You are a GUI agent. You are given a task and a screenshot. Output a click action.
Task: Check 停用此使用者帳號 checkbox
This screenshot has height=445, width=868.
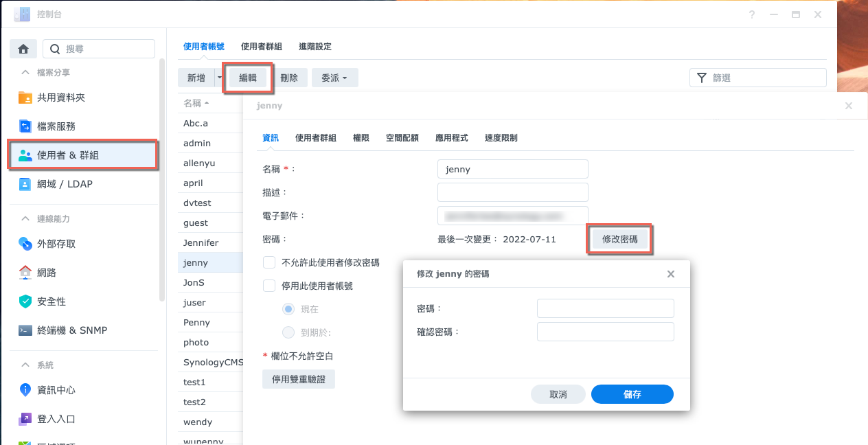tap(270, 286)
